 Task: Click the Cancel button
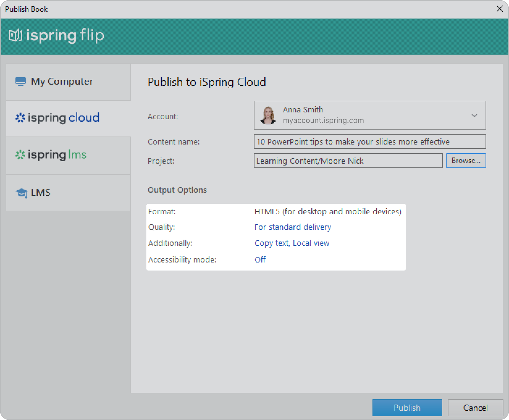(475, 408)
